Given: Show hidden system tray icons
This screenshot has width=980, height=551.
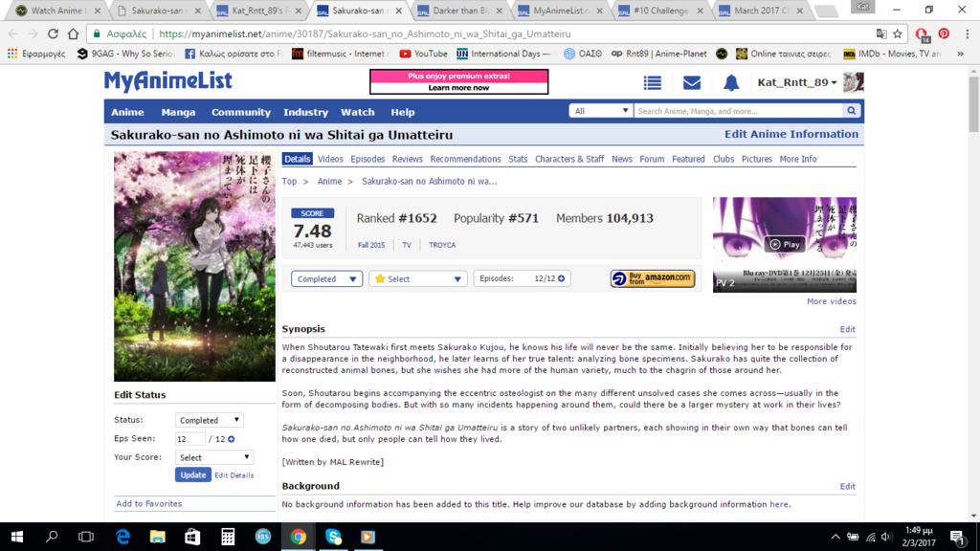Looking at the screenshot, I should [x=835, y=537].
